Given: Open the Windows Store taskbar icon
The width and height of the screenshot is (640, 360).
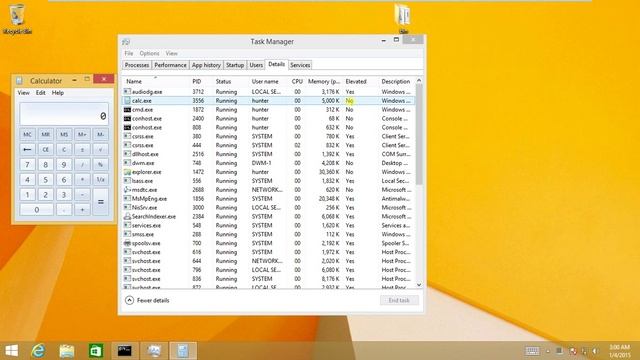Looking at the screenshot, I should [96, 351].
